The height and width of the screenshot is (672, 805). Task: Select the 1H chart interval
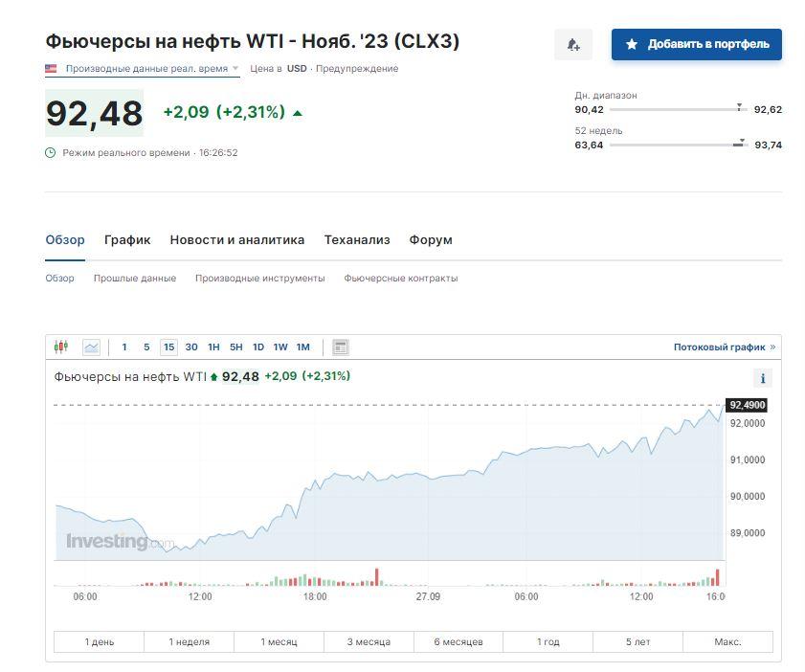213,347
